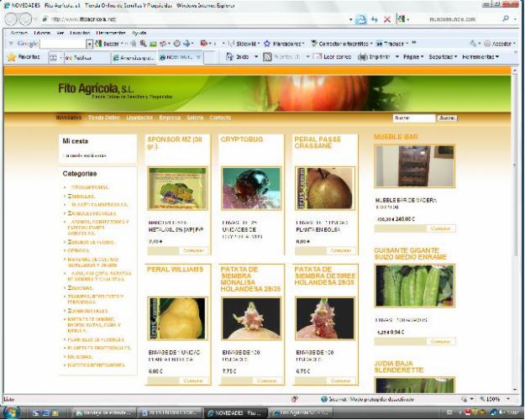Click the Windows Start orb
Screen dimensions: 525x420
11,412
